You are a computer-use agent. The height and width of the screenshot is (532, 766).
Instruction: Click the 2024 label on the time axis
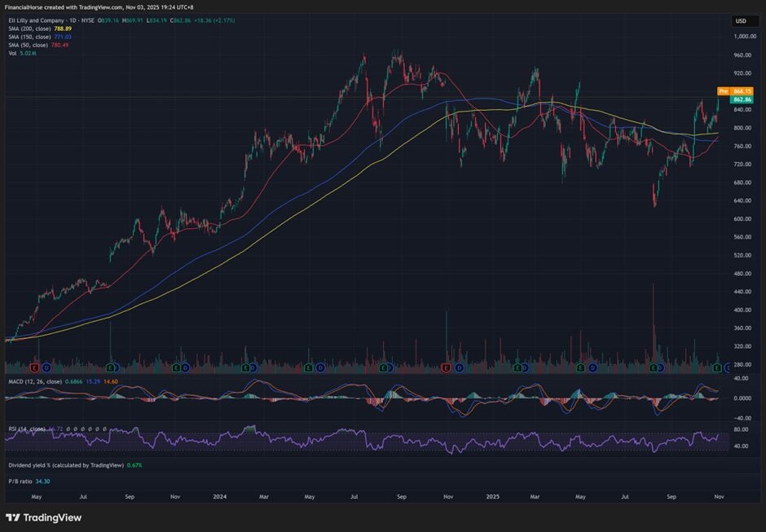coord(220,495)
